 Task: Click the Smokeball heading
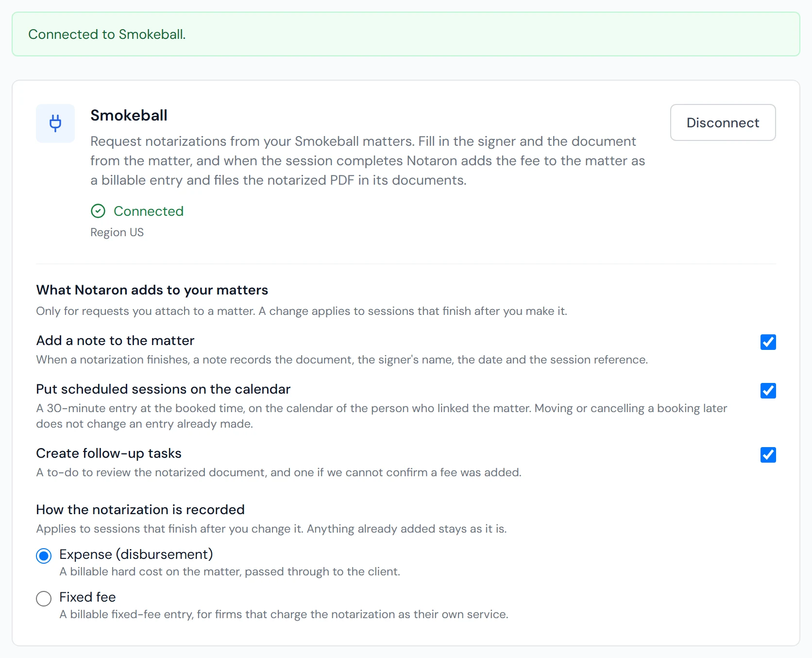(x=129, y=115)
